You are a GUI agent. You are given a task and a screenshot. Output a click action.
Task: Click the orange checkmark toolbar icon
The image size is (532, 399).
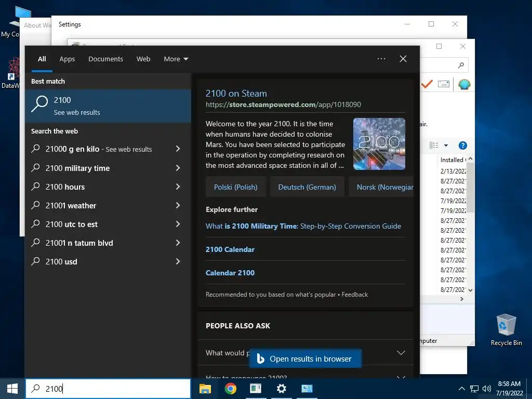pos(427,84)
